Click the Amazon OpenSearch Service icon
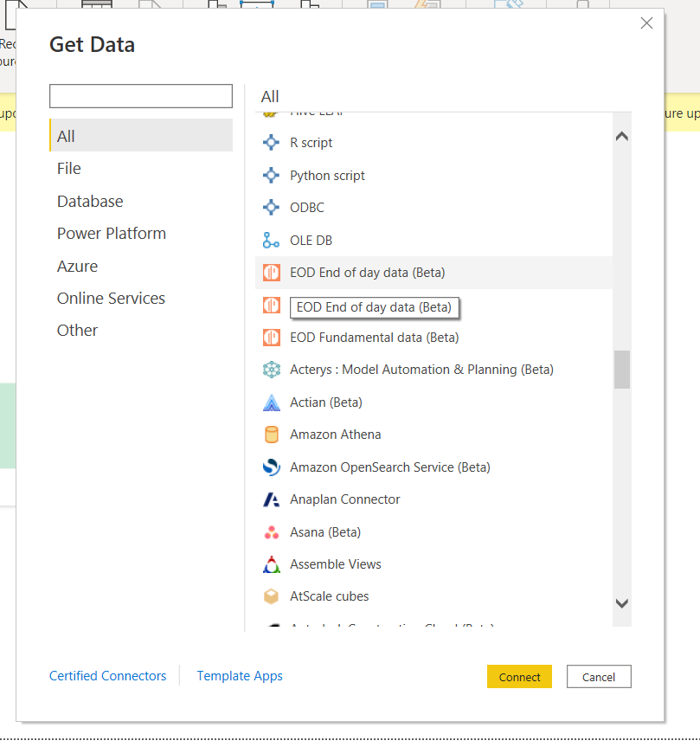 click(x=272, y=467)
